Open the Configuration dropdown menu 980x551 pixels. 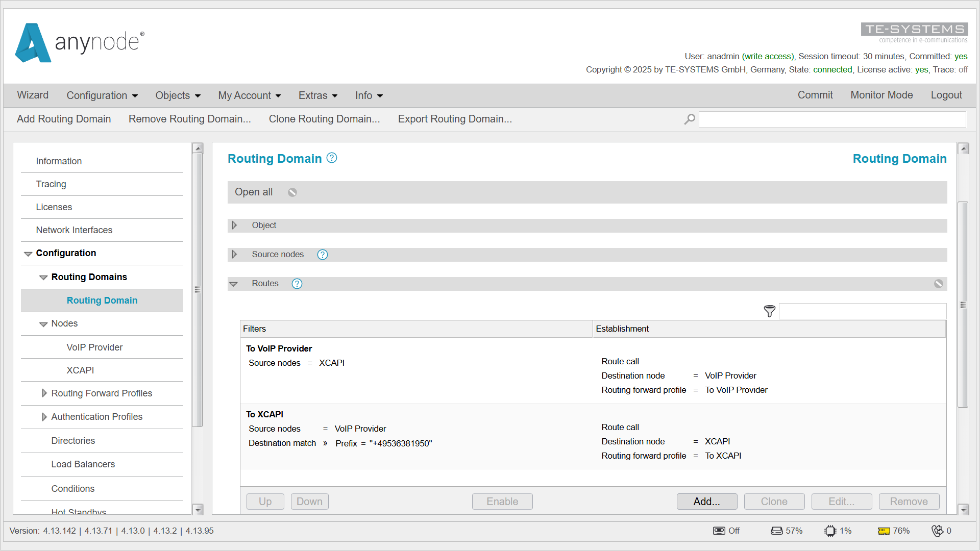pyautogui.click(x=102, y=95)
